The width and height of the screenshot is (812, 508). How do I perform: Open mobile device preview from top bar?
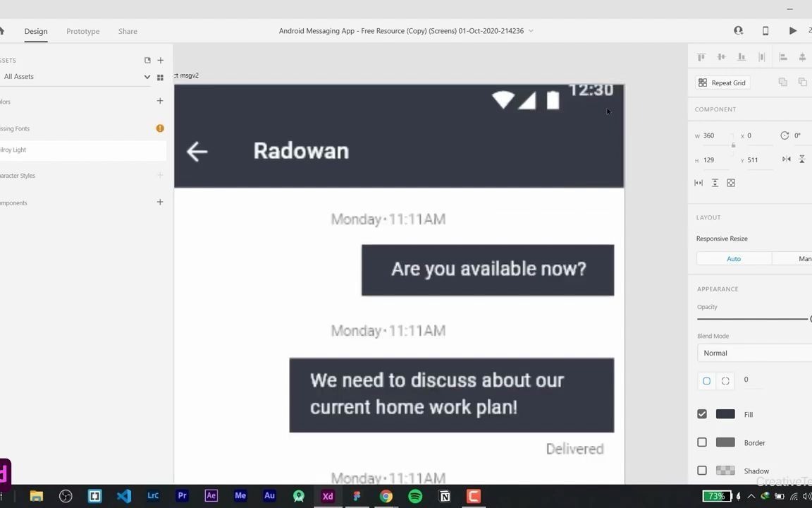(765, 30)
